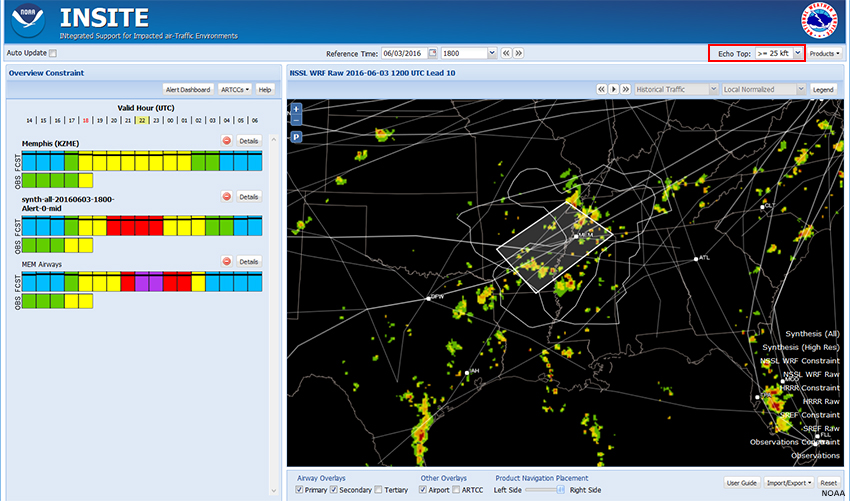Open the ARTCCs dropdown button
The image size is (850, 501).
[x=236, y=89]
